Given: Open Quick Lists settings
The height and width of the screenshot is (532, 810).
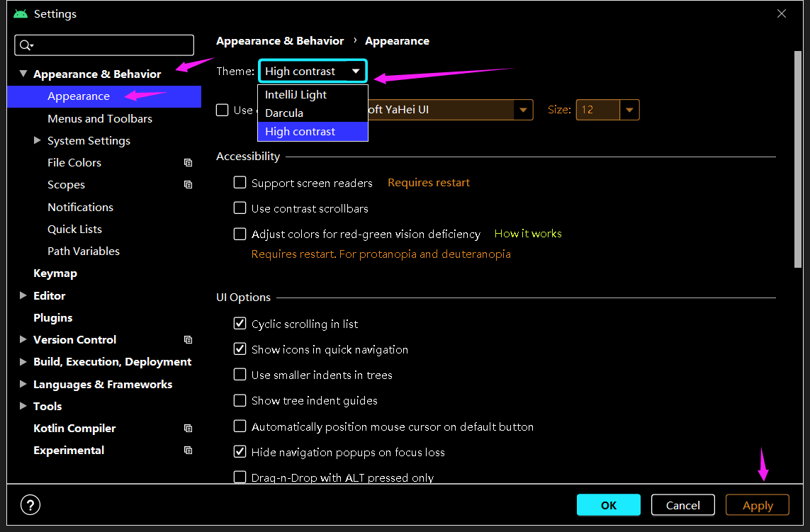Looking at the screenshot, I should [75, 230].
